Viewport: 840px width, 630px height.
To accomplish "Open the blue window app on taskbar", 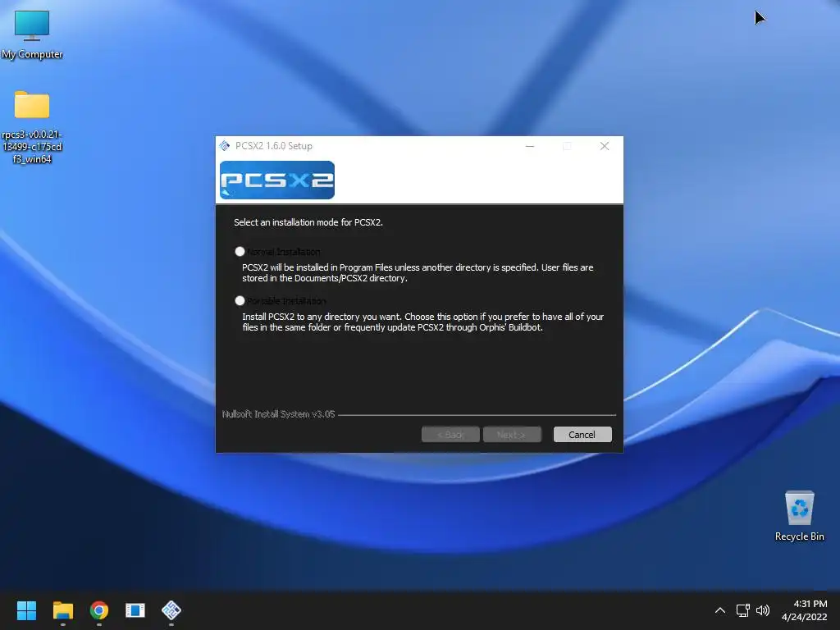I will point(135,610).
